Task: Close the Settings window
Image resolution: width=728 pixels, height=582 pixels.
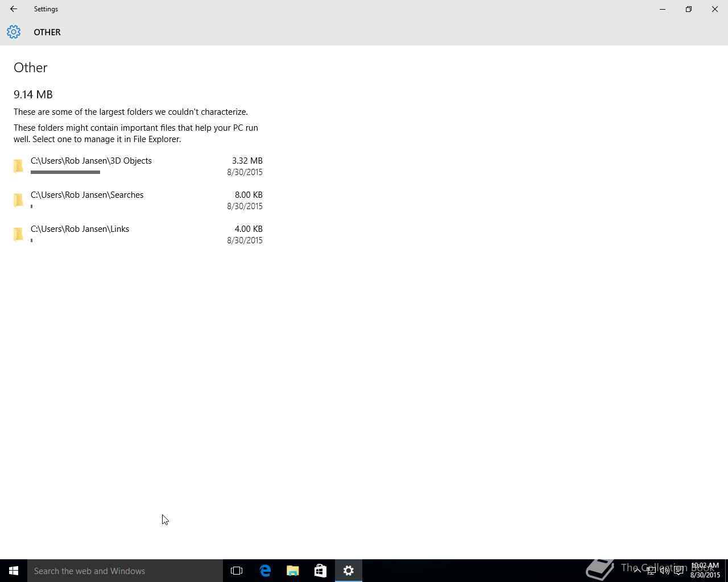Action: pos(715,9)
